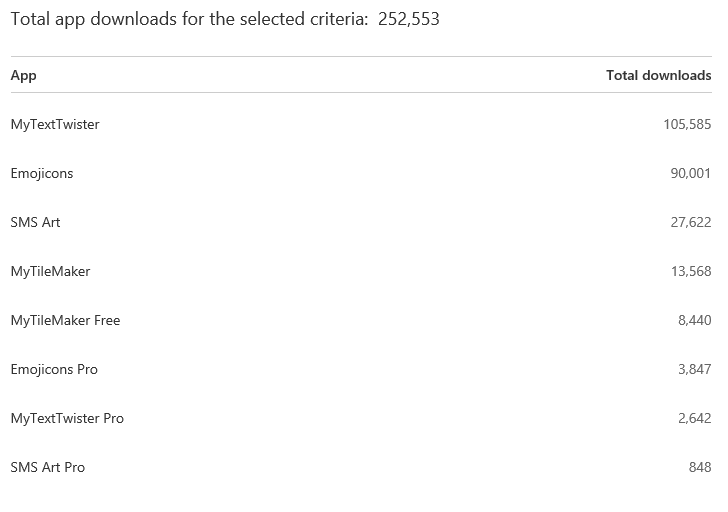728x512 pixels.
Task: Open the SMS Art app entry
Action: 35,222
